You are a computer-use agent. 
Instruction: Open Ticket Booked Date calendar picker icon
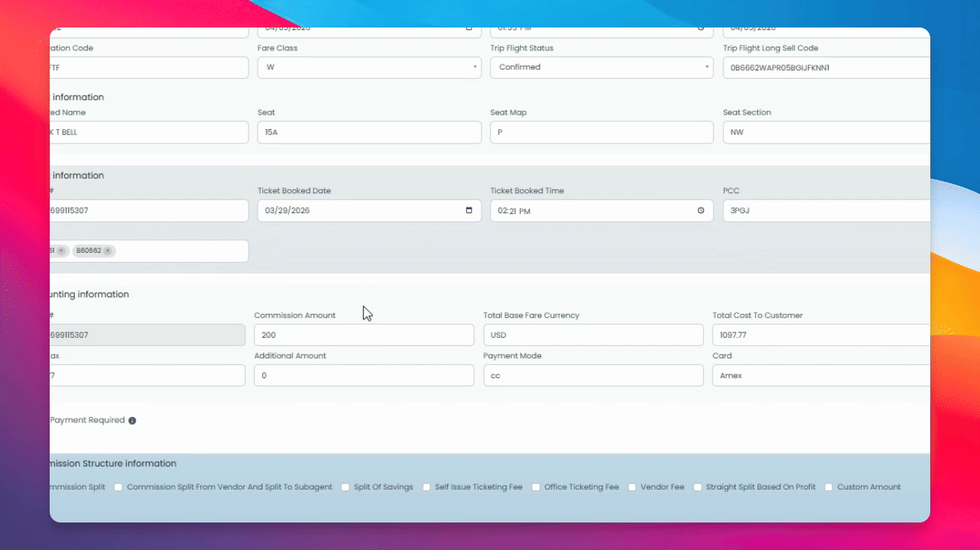coord(469,211)
